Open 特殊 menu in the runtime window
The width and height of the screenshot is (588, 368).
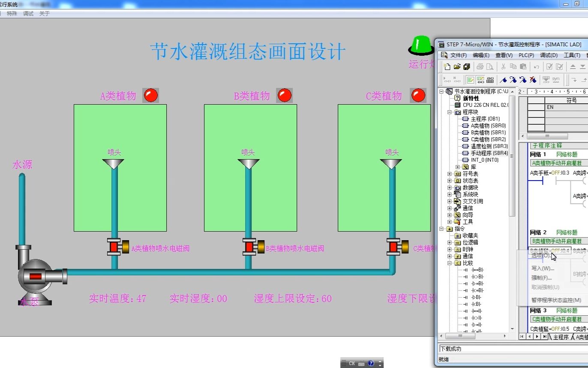[12, 13]
